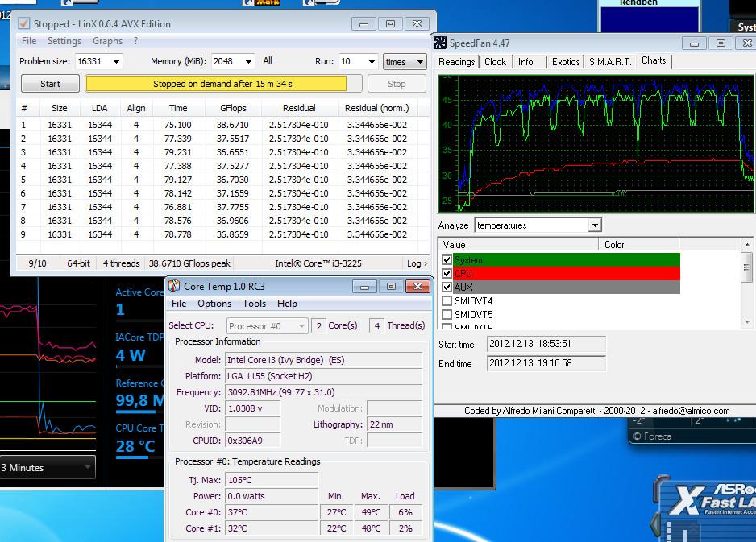Image resolution: width=756 pixels, height=542 pixels.
Task: Open the Run count dropdown in LinX
Action: [372, 62]
